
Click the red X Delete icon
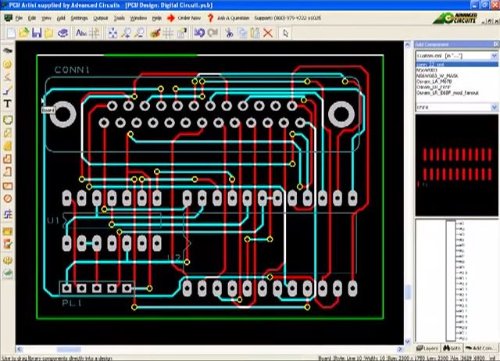point(268,33)
